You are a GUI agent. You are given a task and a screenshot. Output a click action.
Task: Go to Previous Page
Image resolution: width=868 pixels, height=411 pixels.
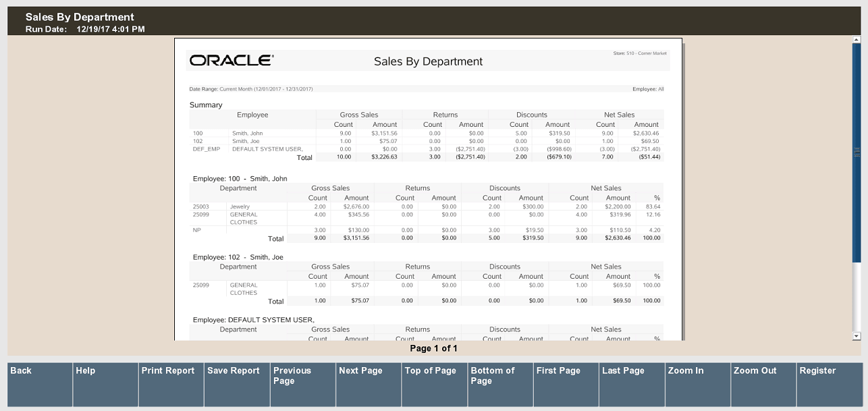(x=302, y=385)
